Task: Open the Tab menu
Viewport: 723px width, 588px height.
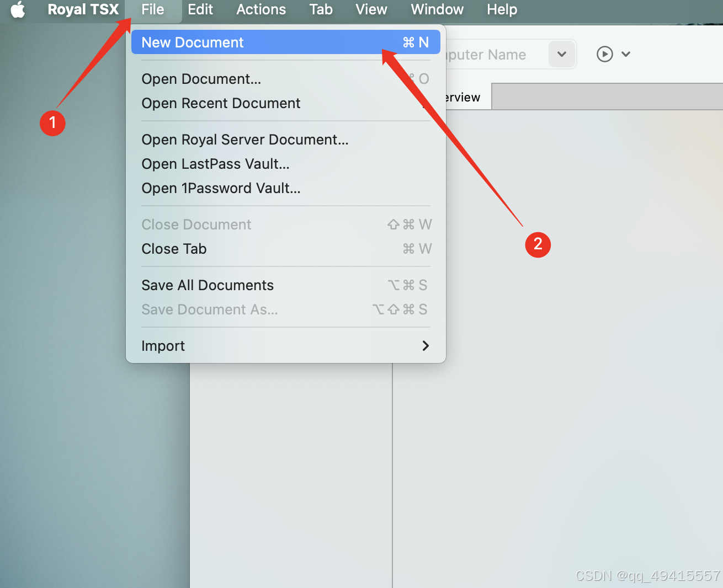Action: coord(321,10)
